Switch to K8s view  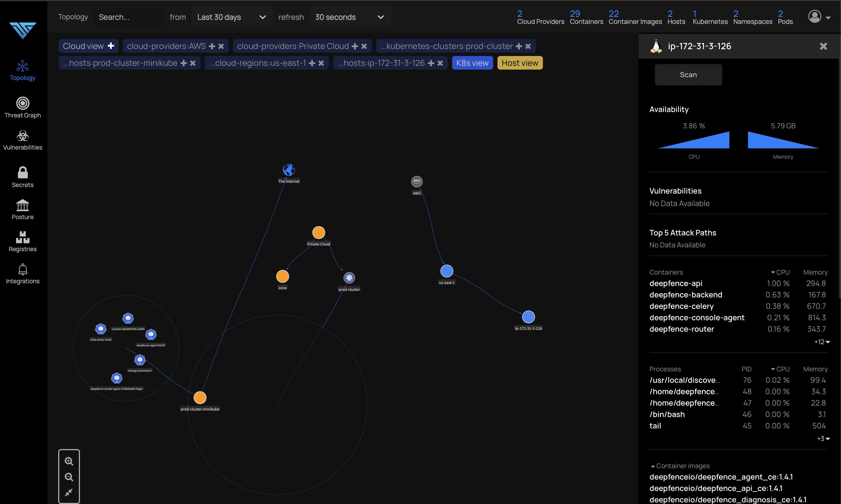[x=472, y=63]
